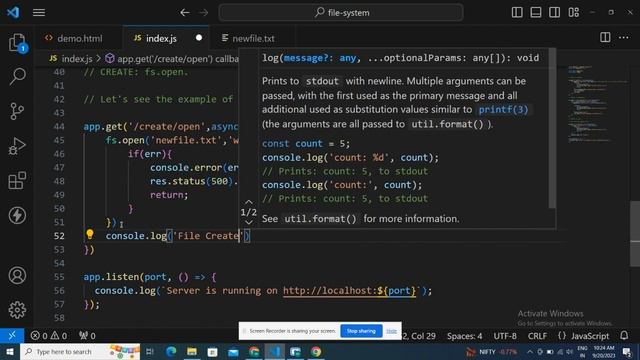Open the Windows action center icon

tap(627, 351)
